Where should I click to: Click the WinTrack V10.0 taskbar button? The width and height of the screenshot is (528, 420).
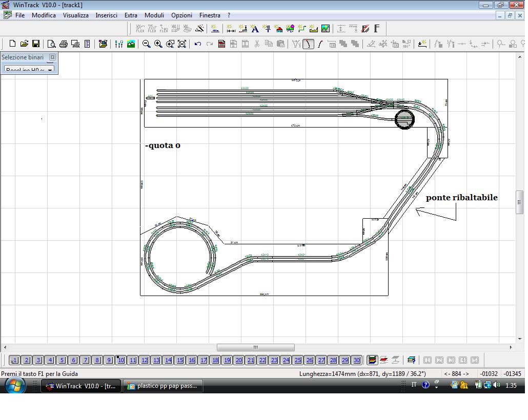81,386
